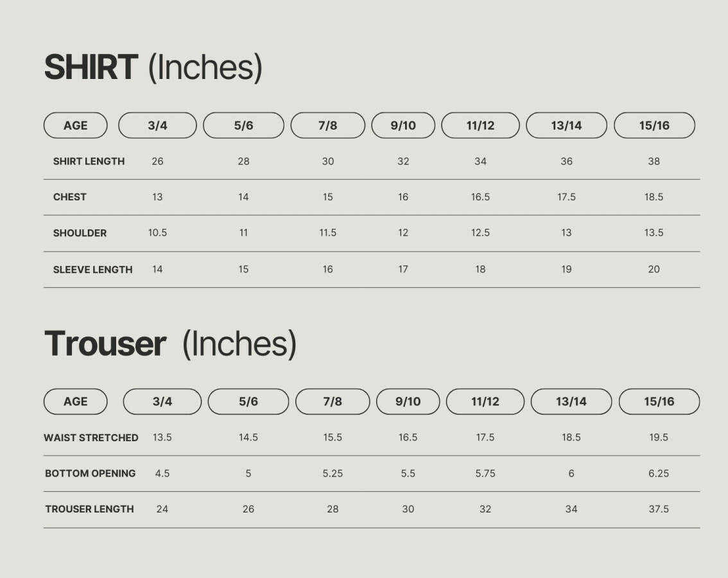Screen dimensions: 728x578
Task: Click the WAIST STRETCHED row label
Action: coord(91,437)
